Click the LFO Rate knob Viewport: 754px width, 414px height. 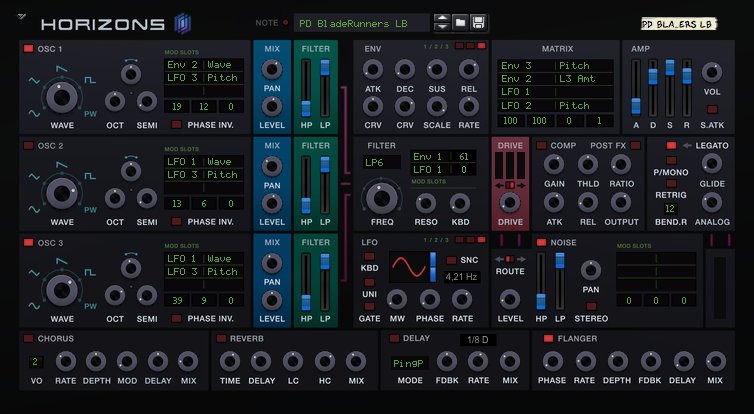pos(462,299)
